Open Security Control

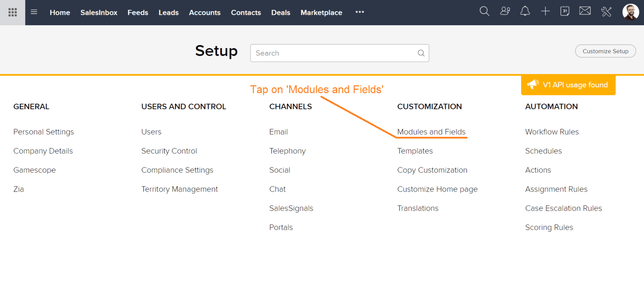pos(169,151)
